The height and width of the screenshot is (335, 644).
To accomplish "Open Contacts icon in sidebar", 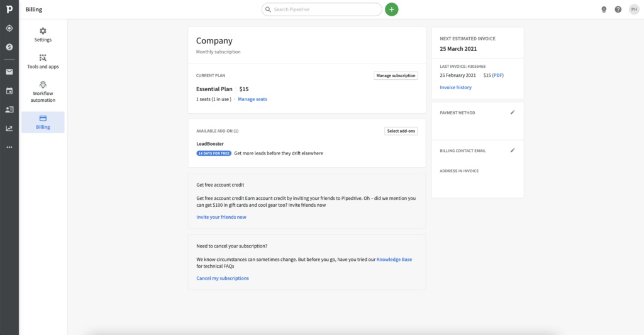I will [x=9, y=109].
